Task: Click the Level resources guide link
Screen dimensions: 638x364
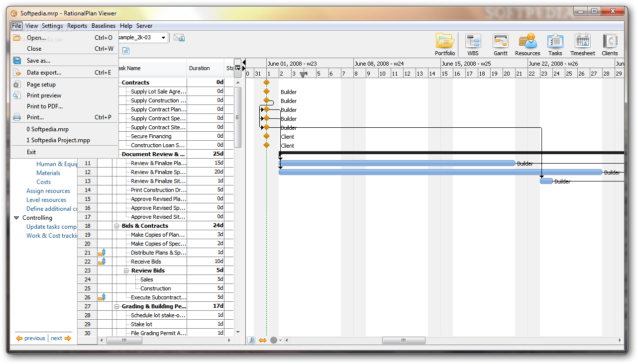Action: (x=46, y=200)
